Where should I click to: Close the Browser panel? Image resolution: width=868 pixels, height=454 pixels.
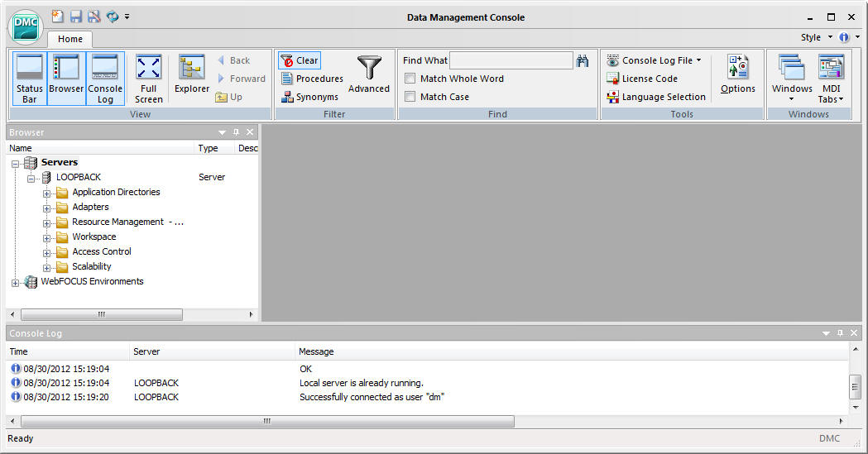coord(250,132)
